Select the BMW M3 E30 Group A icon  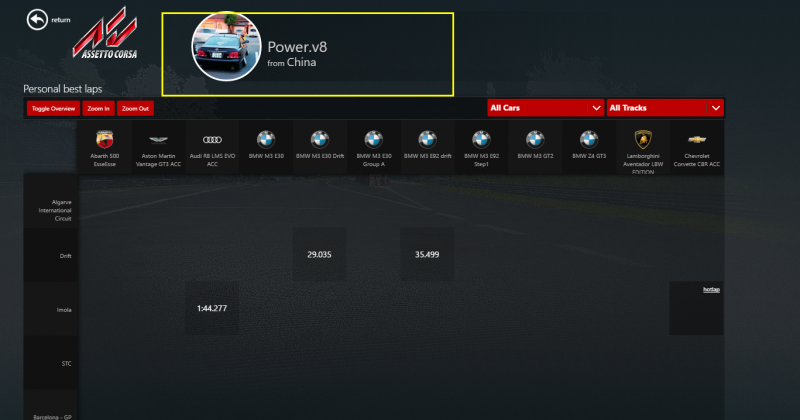tap(373, 139)
